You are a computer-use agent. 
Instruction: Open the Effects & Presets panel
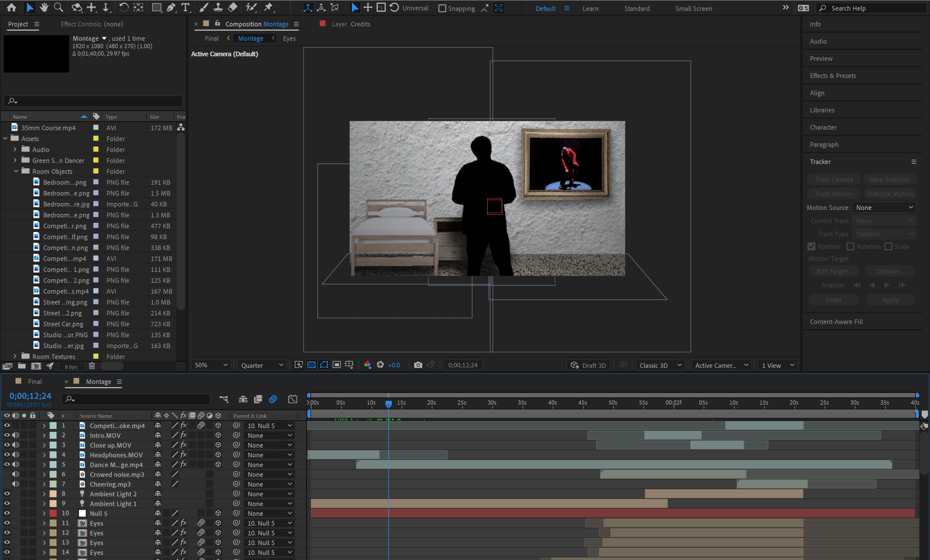(x=832, y=75)
